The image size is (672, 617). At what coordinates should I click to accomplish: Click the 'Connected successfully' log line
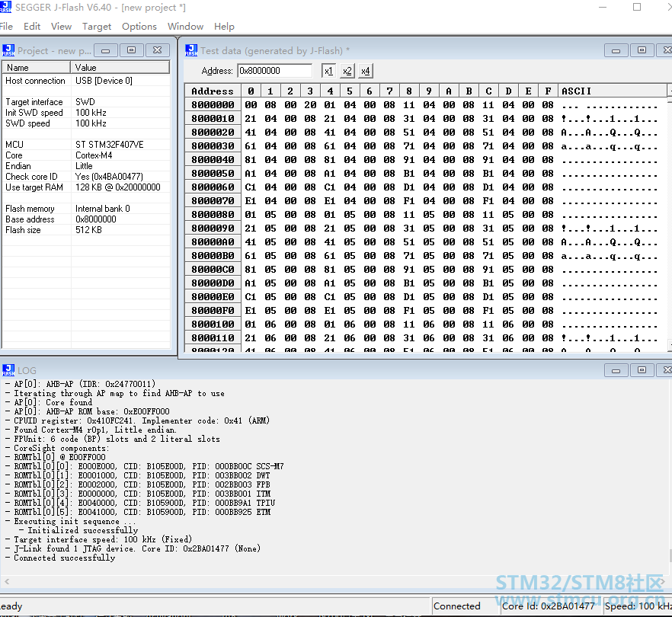(60, 558)
